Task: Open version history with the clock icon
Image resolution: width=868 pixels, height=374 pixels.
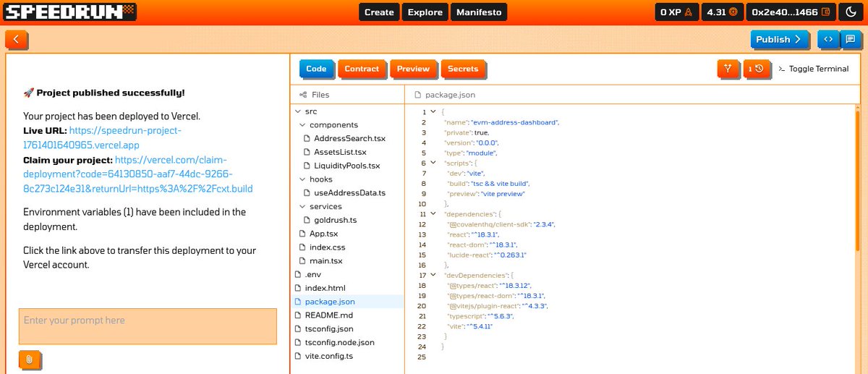Action: (757, 69)
